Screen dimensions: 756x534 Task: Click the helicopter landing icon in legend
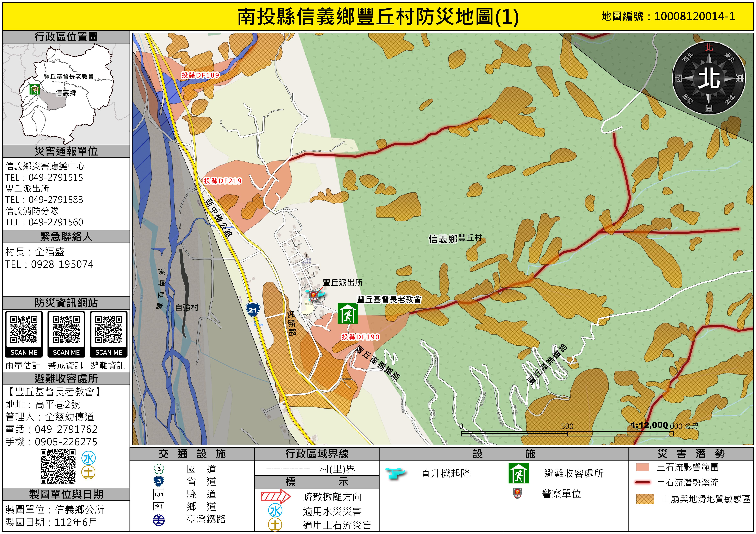395,473
